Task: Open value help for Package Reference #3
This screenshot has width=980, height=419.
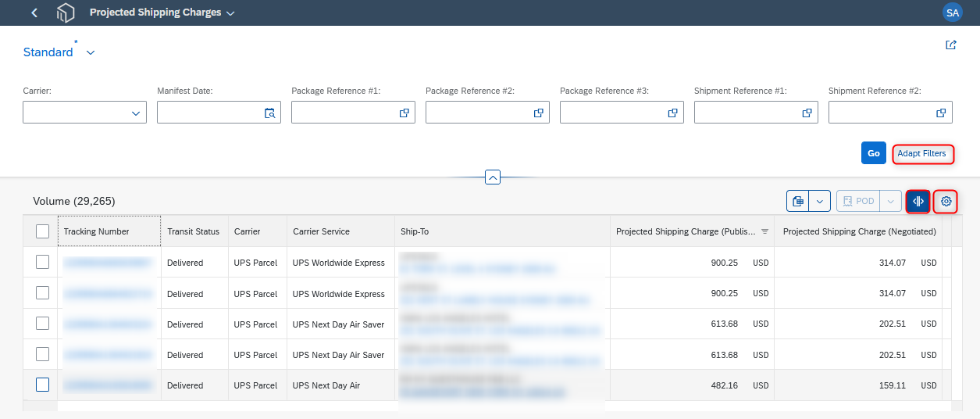Action: pyautogui.click(x=672, y=113)
